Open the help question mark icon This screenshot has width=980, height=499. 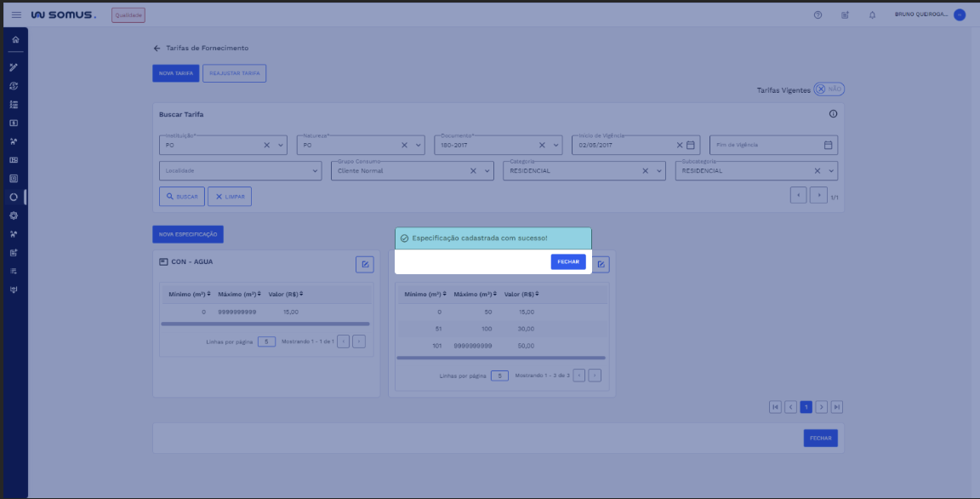818,15
